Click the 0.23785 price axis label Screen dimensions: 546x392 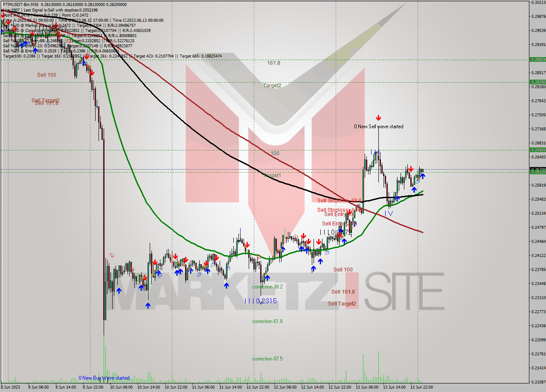tap(538, 270)
